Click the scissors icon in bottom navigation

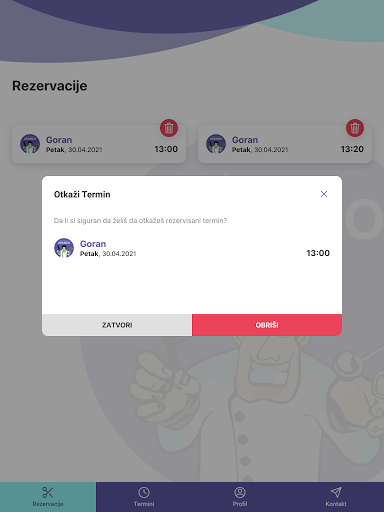48,492
